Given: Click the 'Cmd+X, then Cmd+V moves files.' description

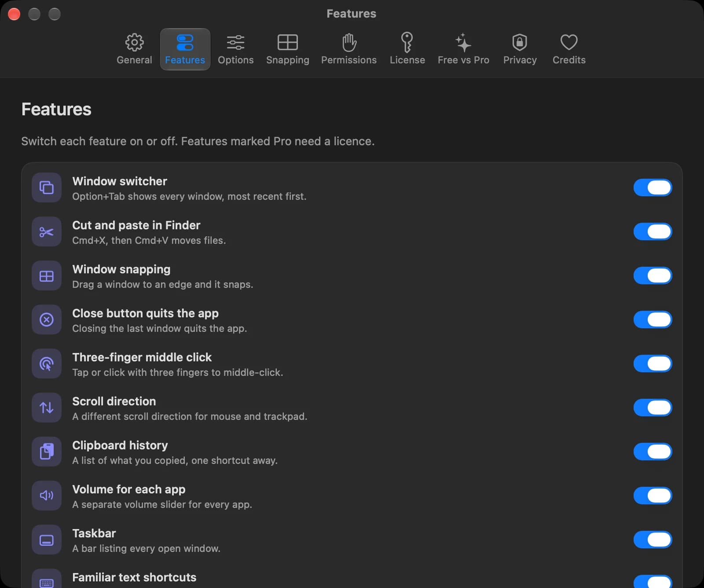Looking at the screenshot, I should pos(149,240).
